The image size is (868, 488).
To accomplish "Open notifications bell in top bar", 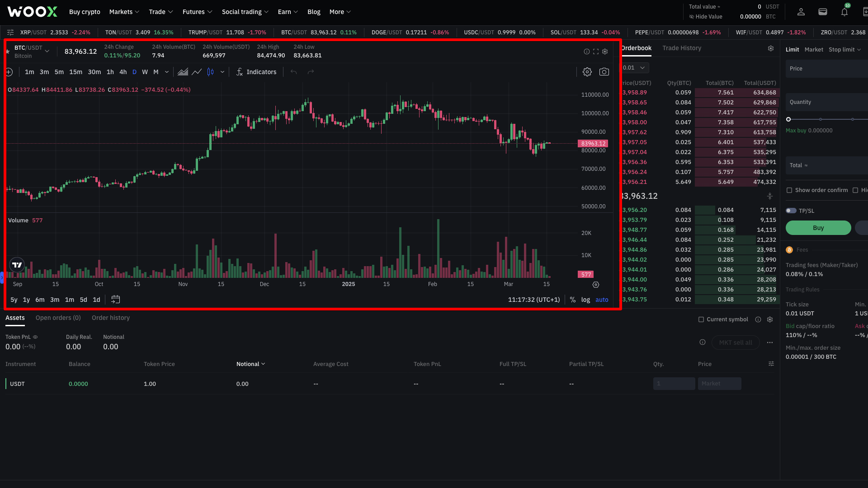I will tap(844, 11).
